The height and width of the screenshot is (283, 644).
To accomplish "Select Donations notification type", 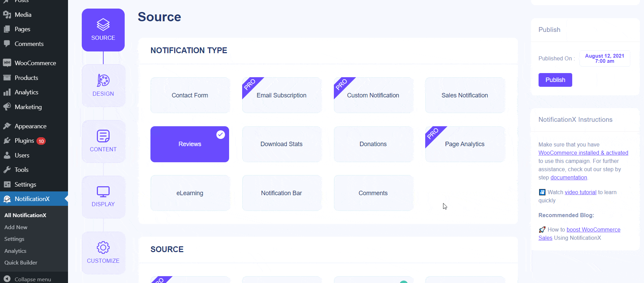I will click(373, 144).
